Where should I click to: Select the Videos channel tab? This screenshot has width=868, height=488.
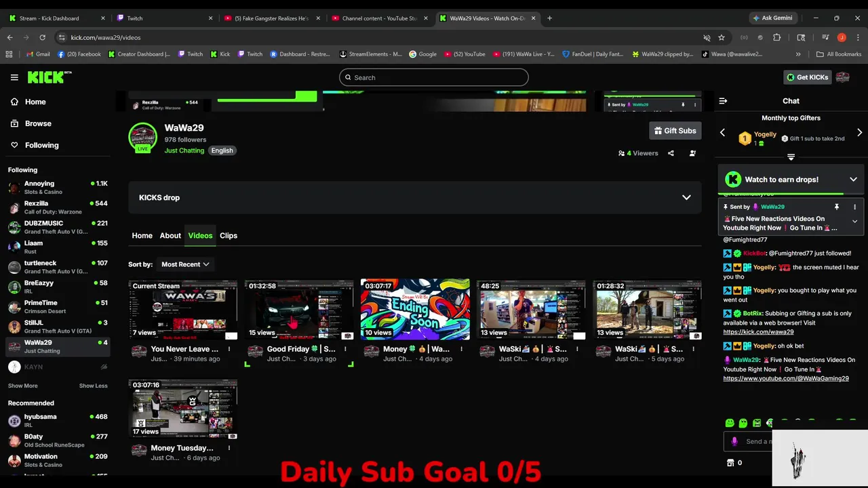(200, 236)
